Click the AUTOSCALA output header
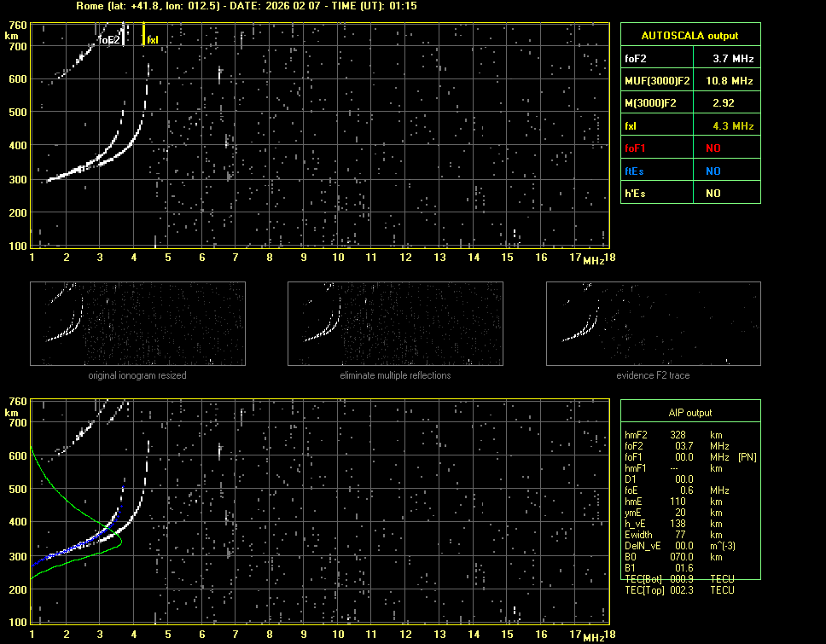Image resolution: width=826 pixels, height=644 pixels. point(689,36)
